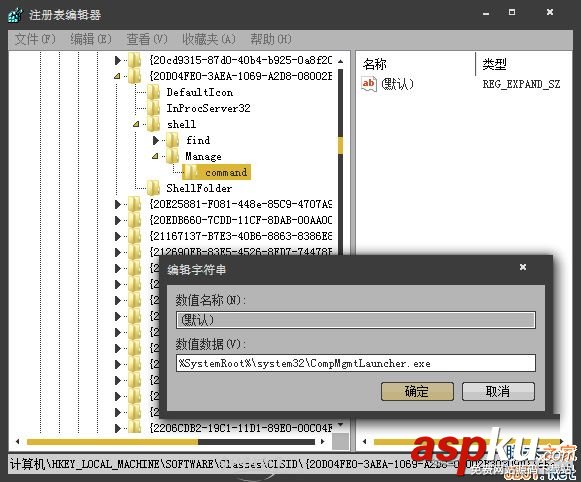The width and height of the screenshot is (581, 482).
Task: Click the {20D04FE0 key folder icon
Action: [x=135, y=76]
